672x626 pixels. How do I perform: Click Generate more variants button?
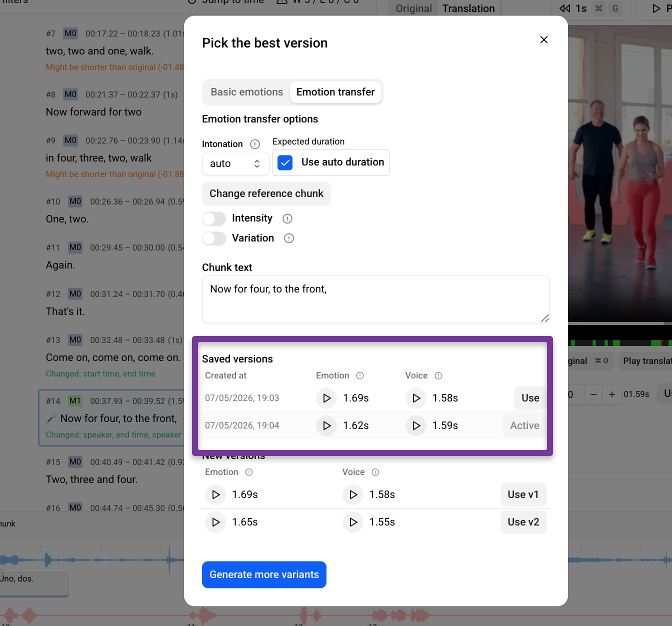(x=264, y=574)
